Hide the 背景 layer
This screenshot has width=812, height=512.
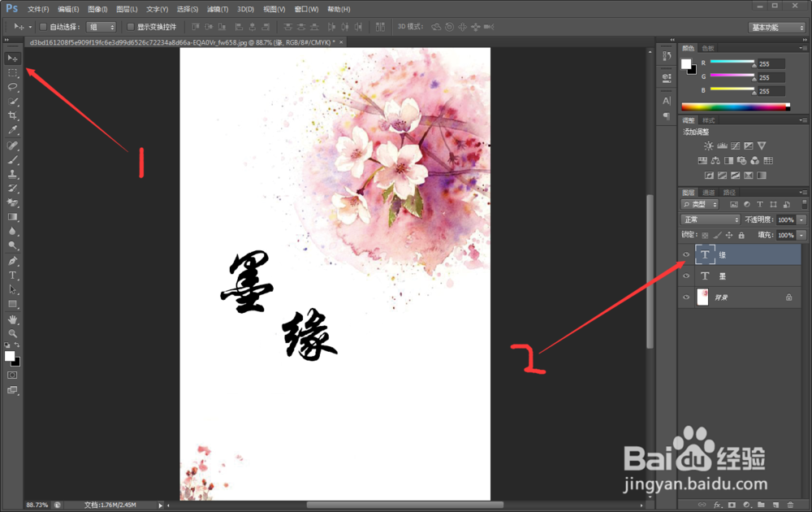pos(686,297)
